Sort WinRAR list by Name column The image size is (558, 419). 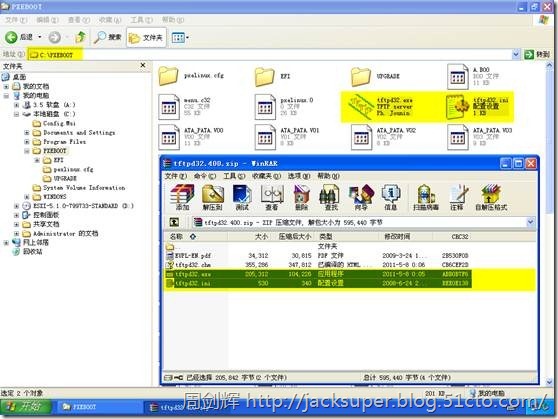tap(196, 236)
